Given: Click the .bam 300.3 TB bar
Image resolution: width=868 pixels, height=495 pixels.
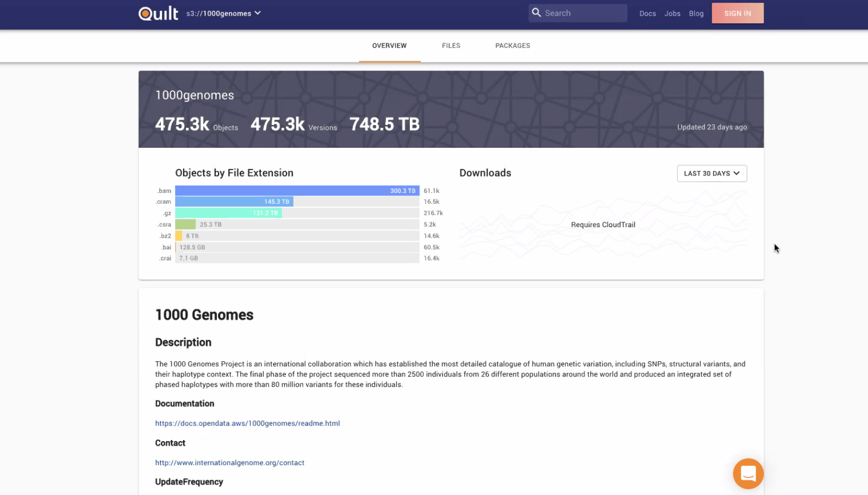Looking at the screenshot, I should [297, 191].
